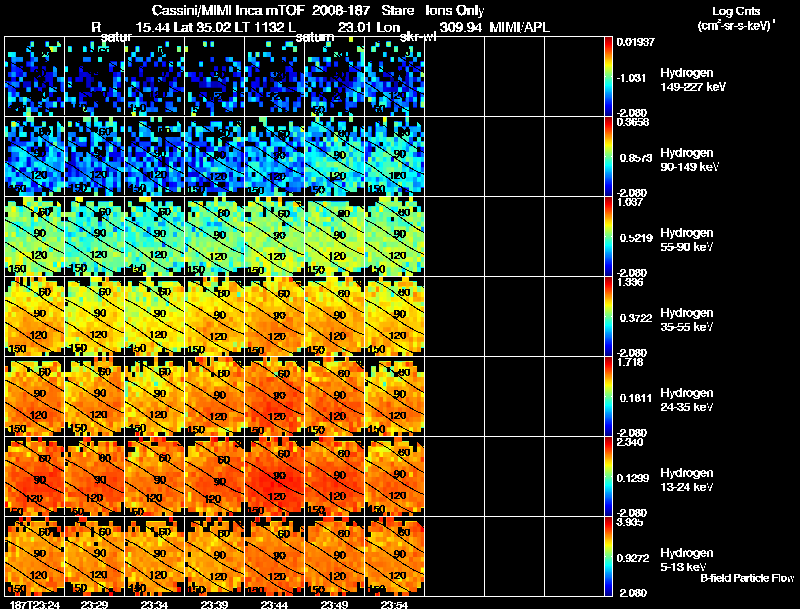Screen dimensions: 800x609
Task: Click the "Hydrogen 149-227 keV" row label
Action: tap(693, 80)
